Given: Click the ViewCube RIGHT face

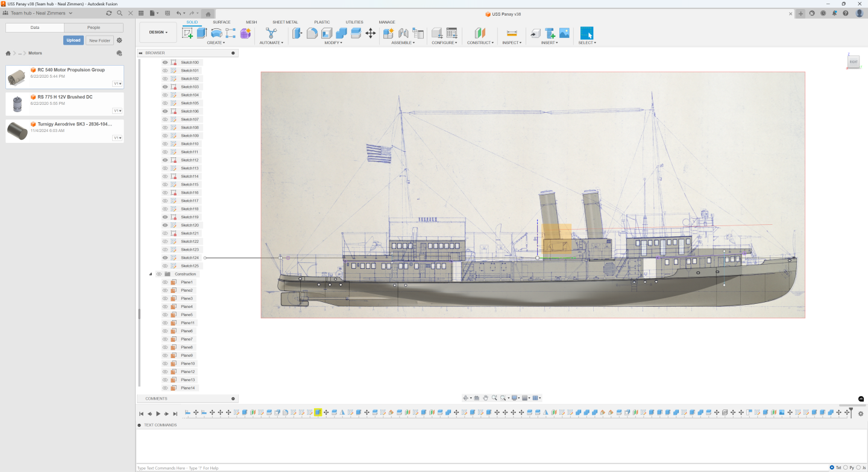Looking at the screenshot, I should point(853,61).
